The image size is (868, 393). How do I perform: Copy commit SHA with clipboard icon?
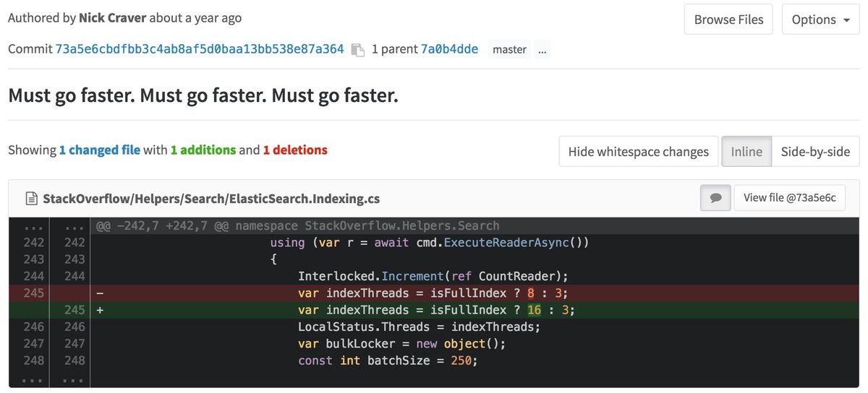point(357,50)
